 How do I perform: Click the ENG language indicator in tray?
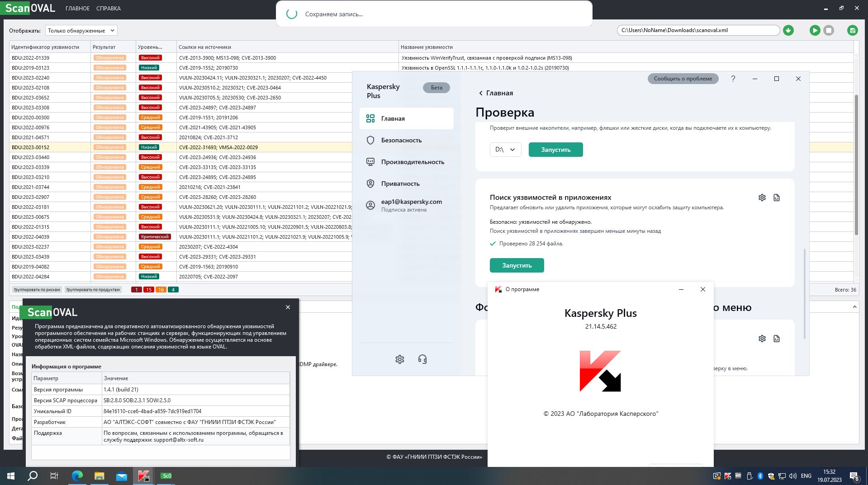pyautogui.click(x=806, y=476)
